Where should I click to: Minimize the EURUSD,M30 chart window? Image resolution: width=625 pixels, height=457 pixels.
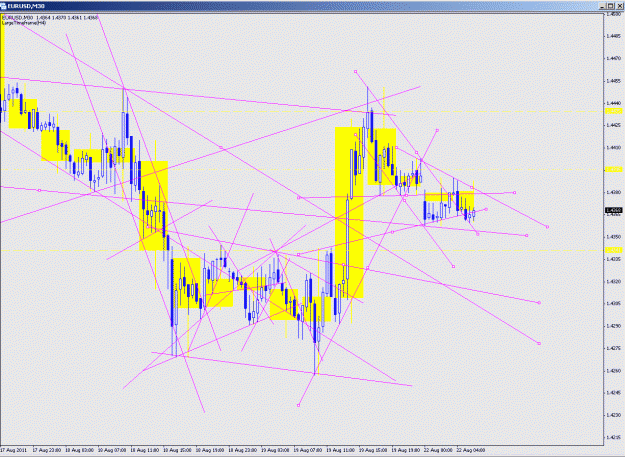pos(602,6)
